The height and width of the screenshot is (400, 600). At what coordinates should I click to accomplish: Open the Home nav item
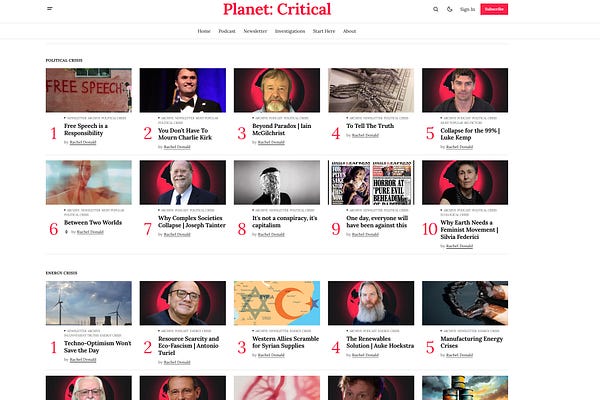[x=204, y=31]
